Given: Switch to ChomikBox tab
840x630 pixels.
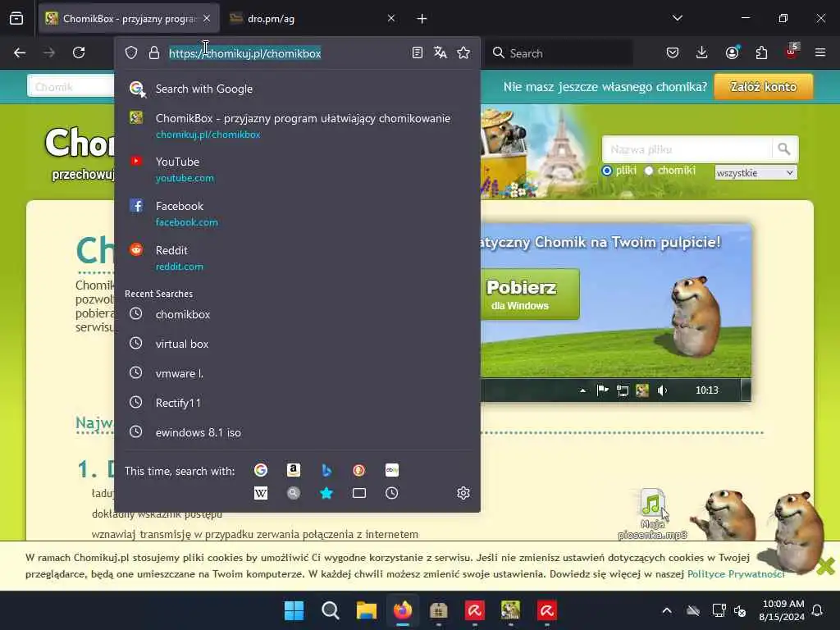Looking at the screenshot, I should 129,19.
